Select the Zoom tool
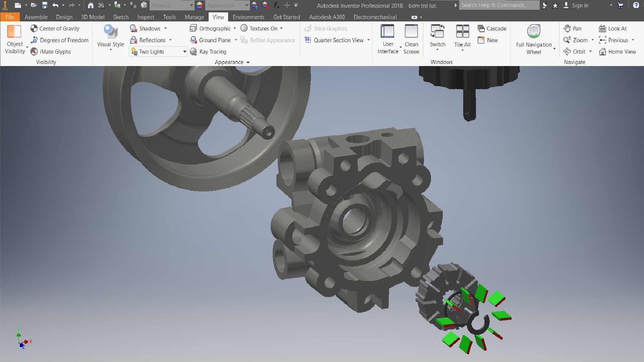The image size is (644, 362). point(576,40)
